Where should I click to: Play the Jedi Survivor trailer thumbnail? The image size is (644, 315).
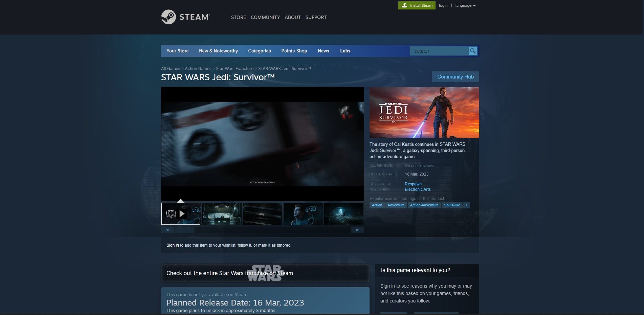click(181, 214)
